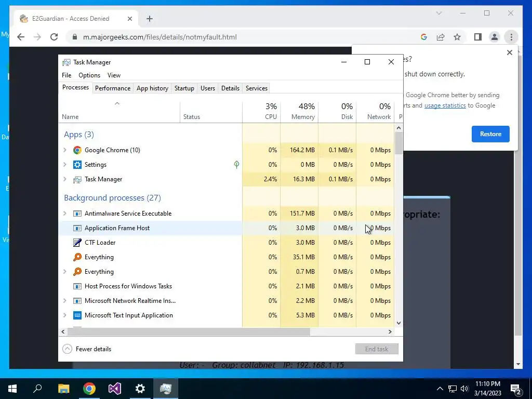The image size is (532, 399).
Task: Switch to the Details tab
Action: (x=230, y=88)
